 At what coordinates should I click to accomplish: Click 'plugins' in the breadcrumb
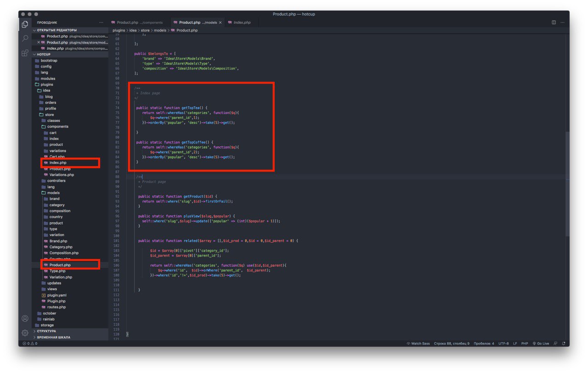tap(119, 30)
